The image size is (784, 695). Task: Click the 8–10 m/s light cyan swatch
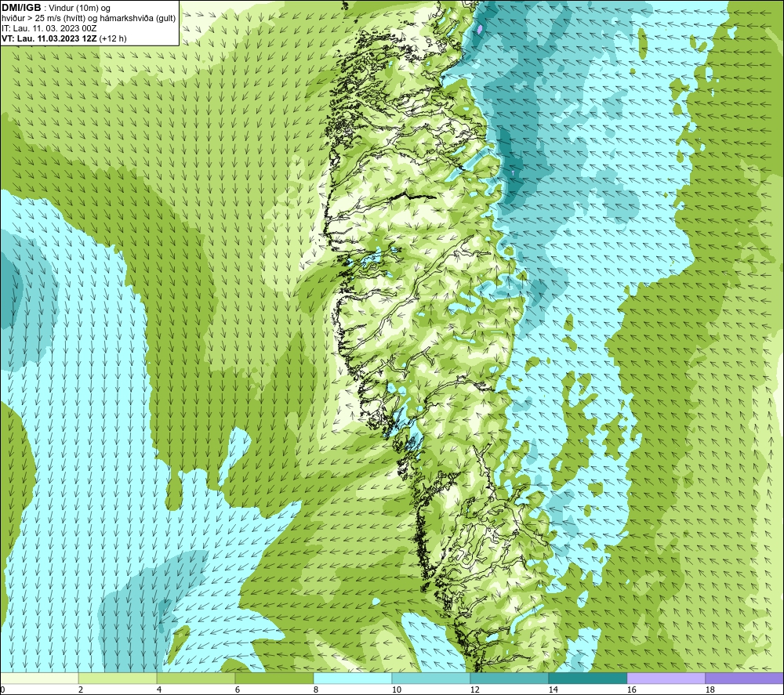[353, 678]
